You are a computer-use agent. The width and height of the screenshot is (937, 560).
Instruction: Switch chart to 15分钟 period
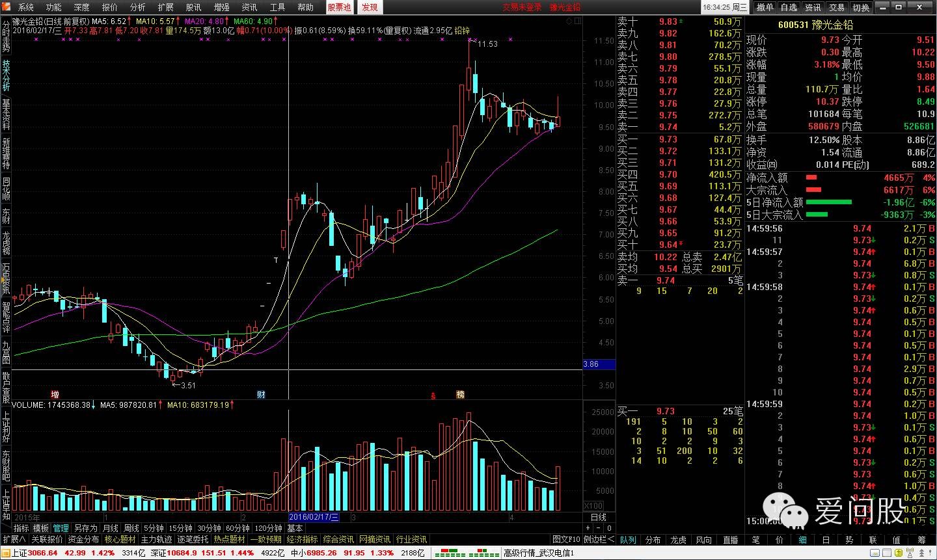[x=180, y=528]
